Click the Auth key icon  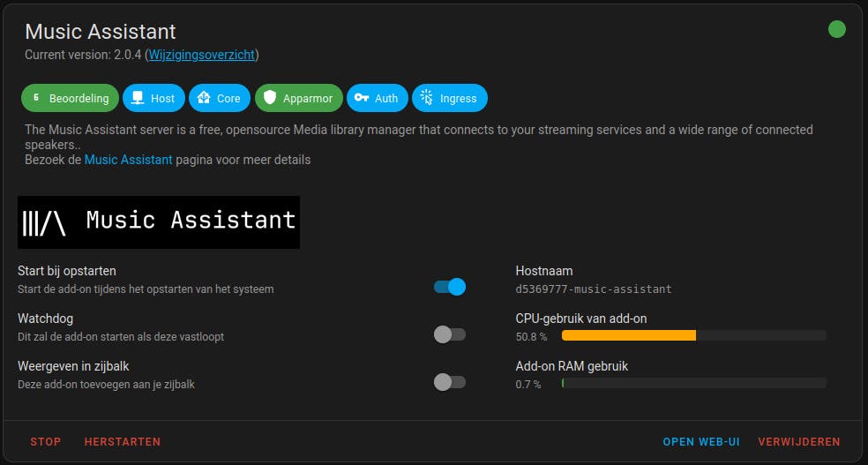[362, 98]
